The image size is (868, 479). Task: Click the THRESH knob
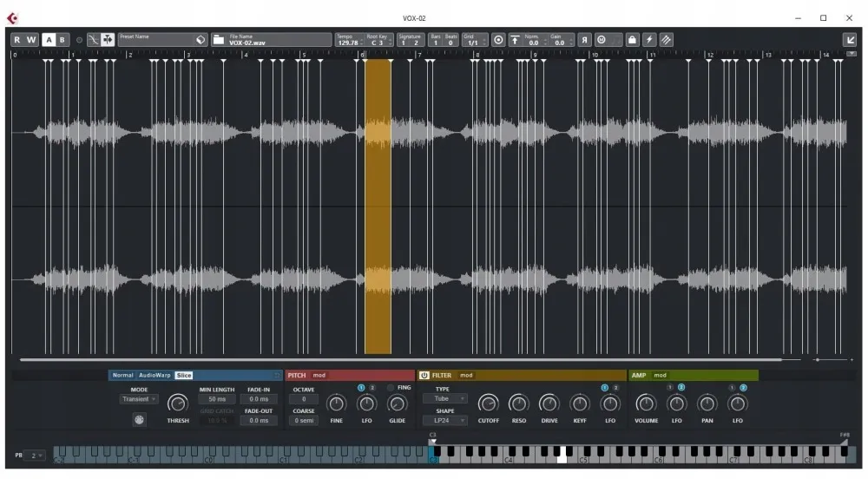178,404
